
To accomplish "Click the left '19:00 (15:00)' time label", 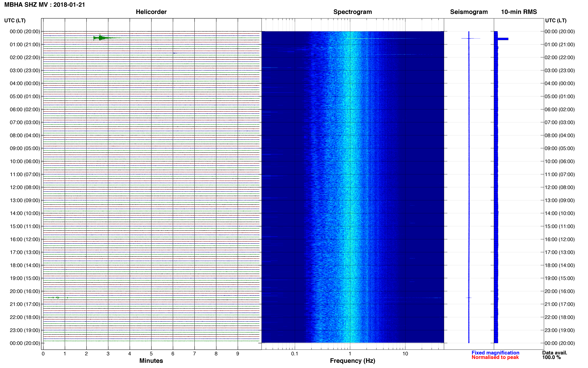I will pos(25,278).
